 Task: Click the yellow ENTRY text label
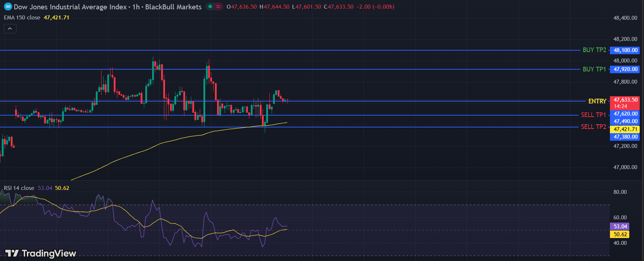point(597,101)
